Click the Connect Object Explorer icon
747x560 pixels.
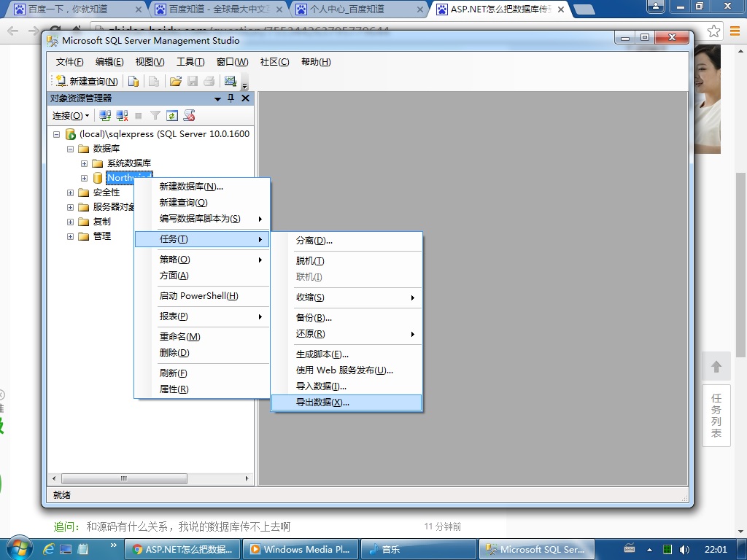coord(105,115)
